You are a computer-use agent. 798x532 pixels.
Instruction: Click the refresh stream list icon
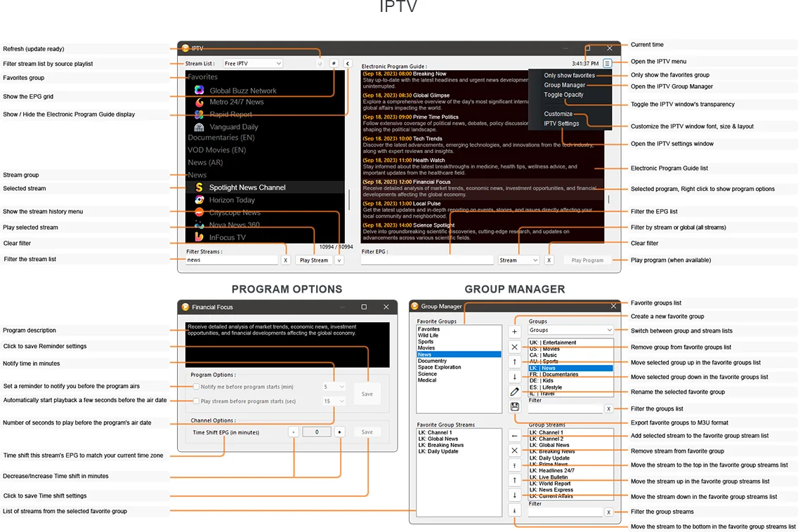[x=320, y=64]
